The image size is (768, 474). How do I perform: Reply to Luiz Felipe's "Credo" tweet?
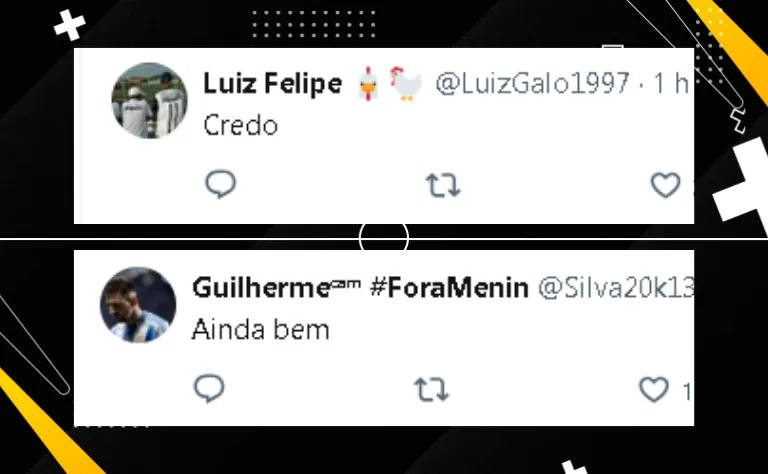click(220, 184)
